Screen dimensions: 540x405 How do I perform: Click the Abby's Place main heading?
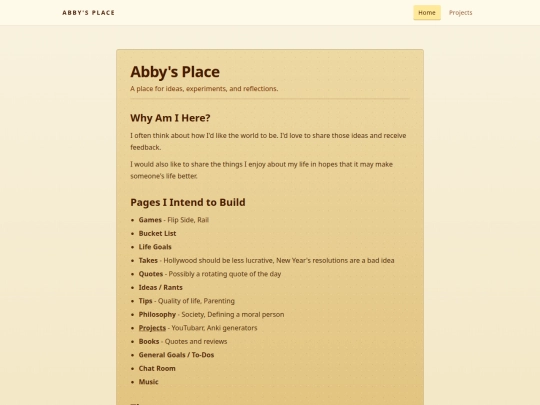[x=175, y=72]
